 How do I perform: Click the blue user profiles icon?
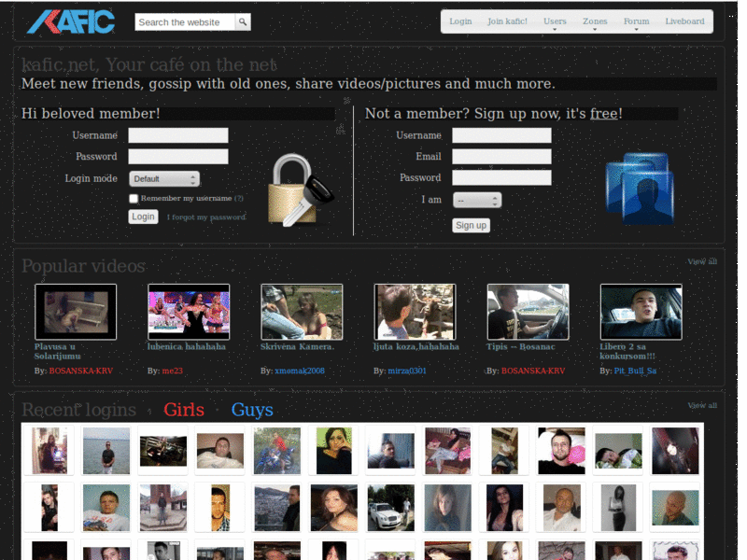(x=640, y=189)
